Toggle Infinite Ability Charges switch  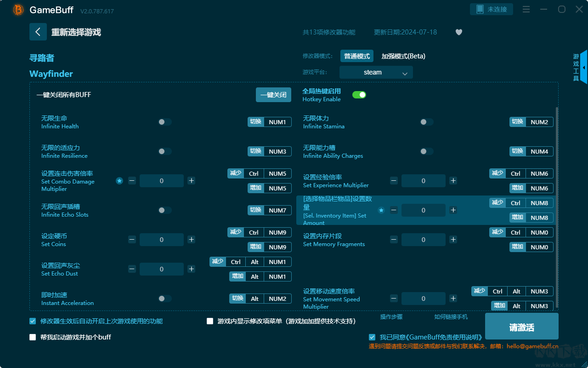point(427,151)
